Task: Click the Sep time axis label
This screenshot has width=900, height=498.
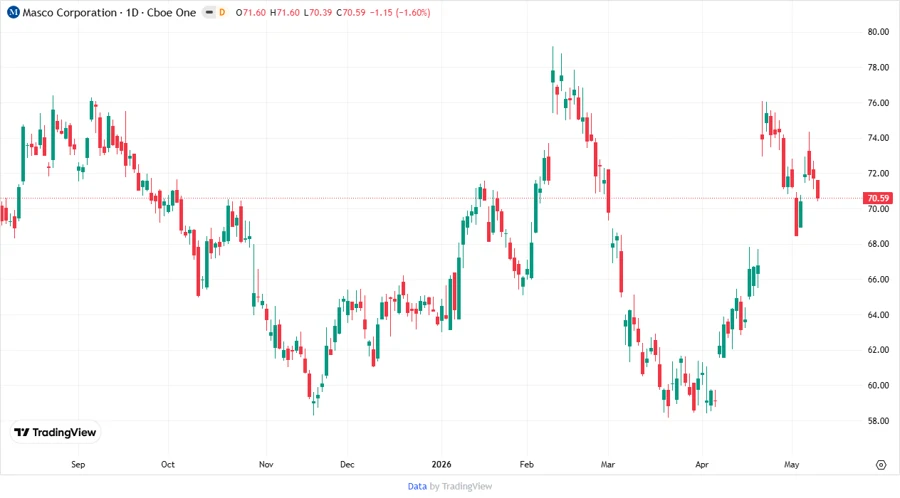Action: 78,464
